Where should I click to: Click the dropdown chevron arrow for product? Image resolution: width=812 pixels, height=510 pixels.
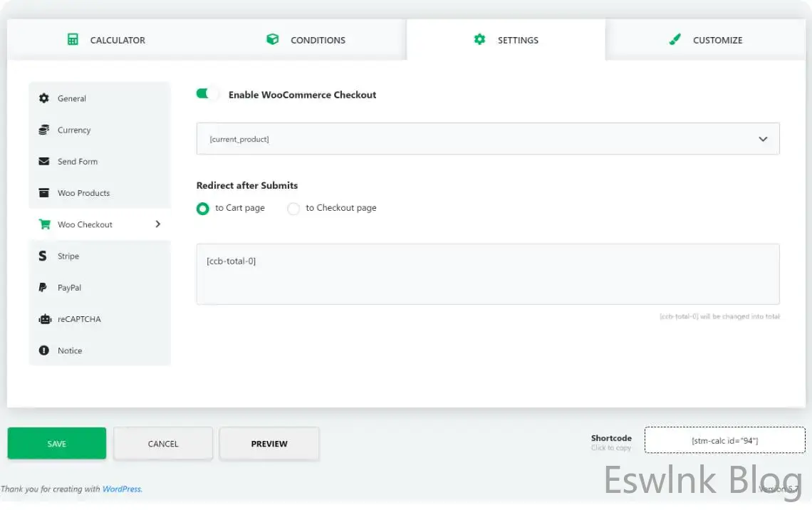click(x=763, y=139)
